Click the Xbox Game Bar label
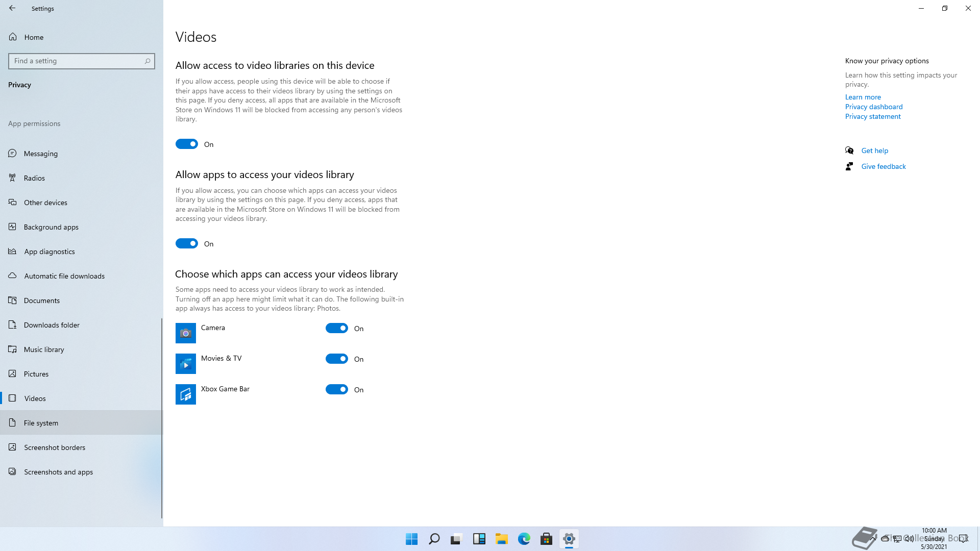The image size is (980, 551). [225, 389]
